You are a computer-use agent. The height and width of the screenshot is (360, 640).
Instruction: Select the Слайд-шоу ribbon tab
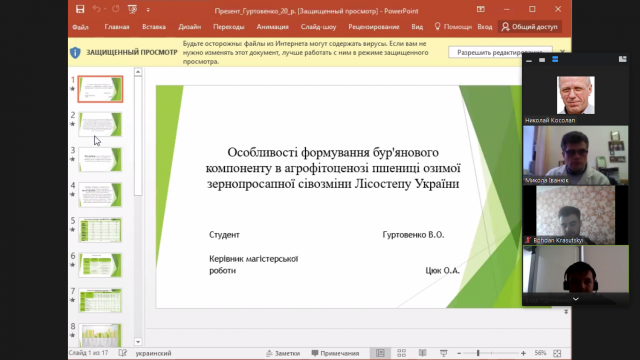click(318, 27)
